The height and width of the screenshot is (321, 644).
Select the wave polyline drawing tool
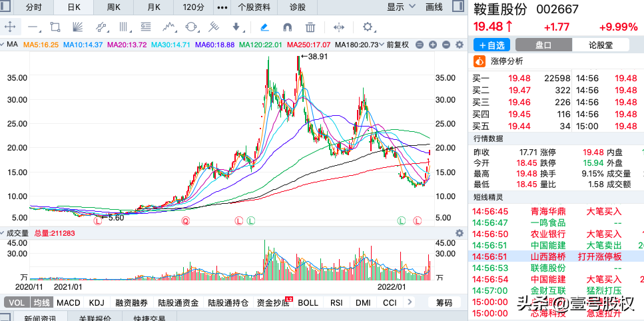[x=168, y=27]
